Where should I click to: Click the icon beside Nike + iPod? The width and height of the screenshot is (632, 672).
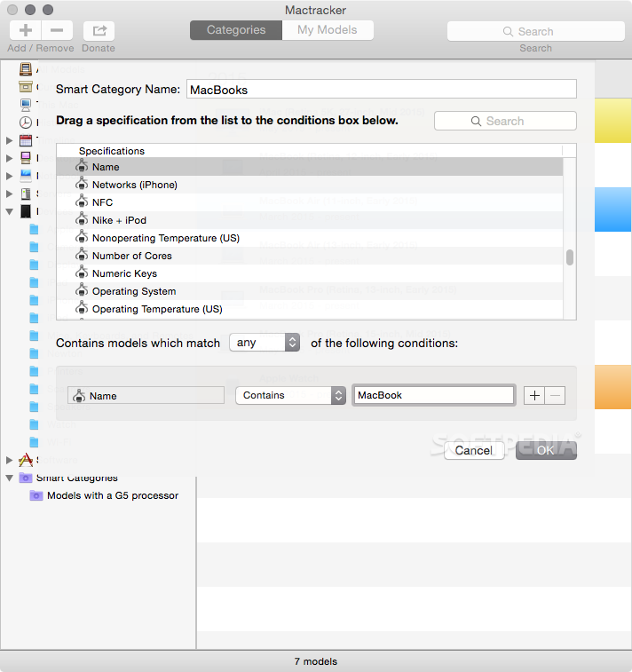coord(82,219)
